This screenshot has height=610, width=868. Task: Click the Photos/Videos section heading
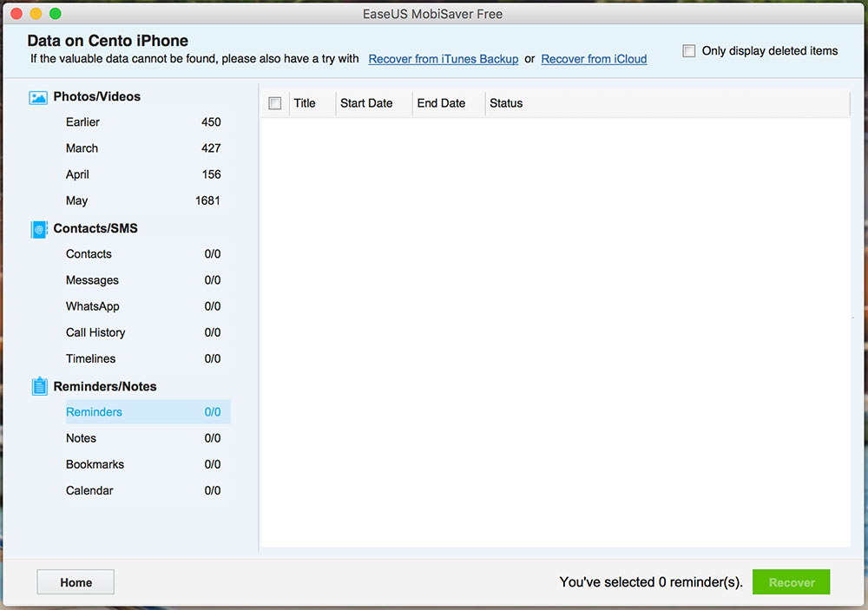pyautogui.click(x=97, y=97)
